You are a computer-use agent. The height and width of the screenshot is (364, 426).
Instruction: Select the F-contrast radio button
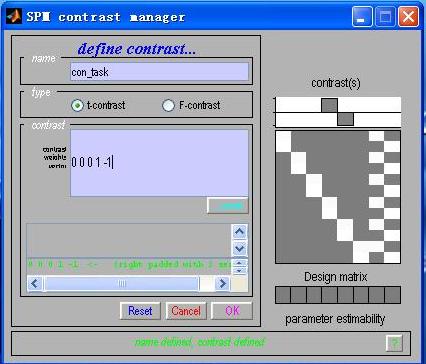pyautogui.click(x=168, y=106)
